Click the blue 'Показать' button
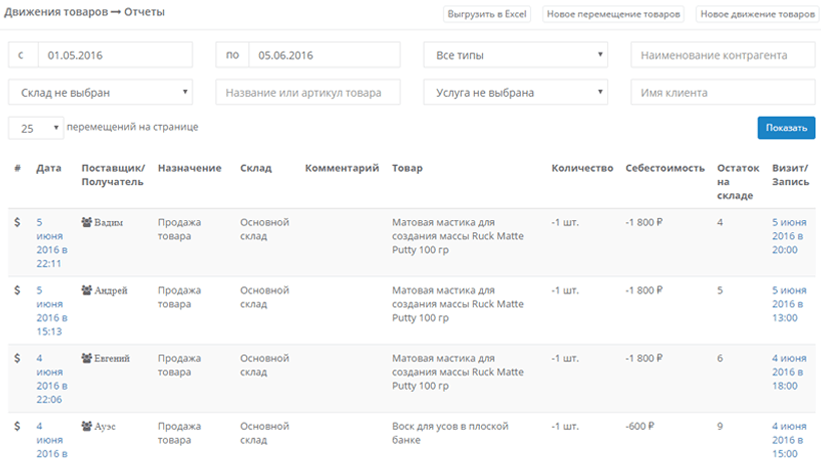This screenshot has height=461, width=821. [786, 128]
